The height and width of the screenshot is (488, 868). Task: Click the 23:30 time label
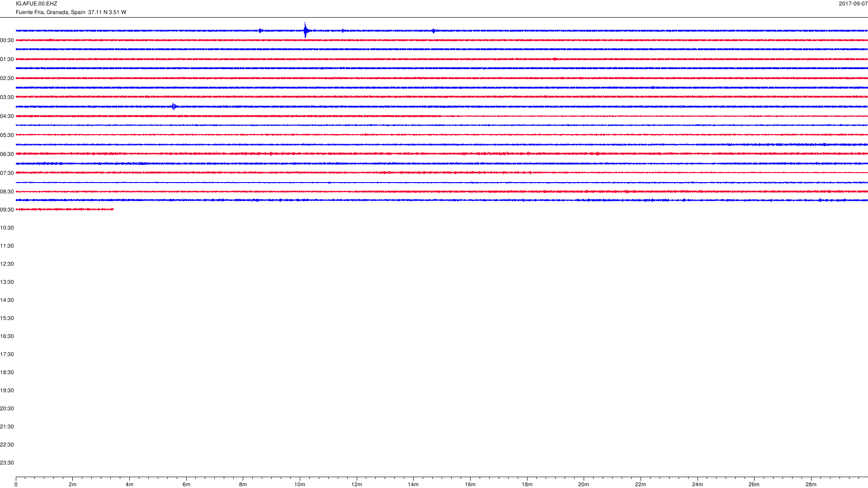[x=7, y=463]
